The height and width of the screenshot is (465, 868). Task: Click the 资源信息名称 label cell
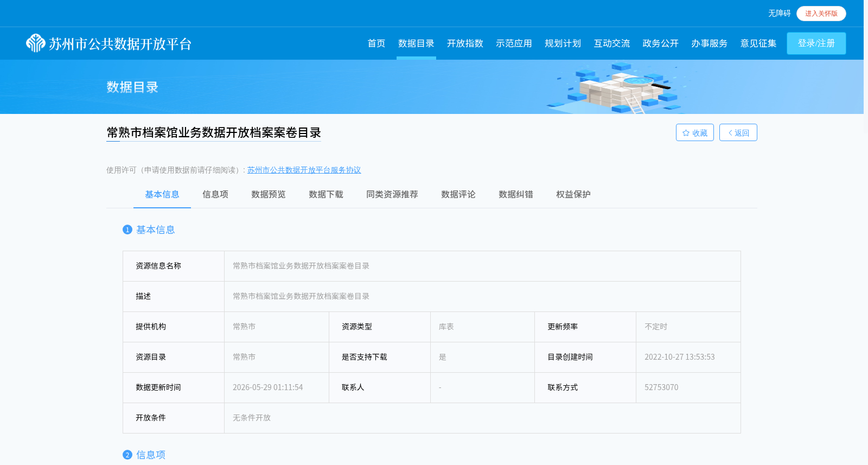point(174,266)
